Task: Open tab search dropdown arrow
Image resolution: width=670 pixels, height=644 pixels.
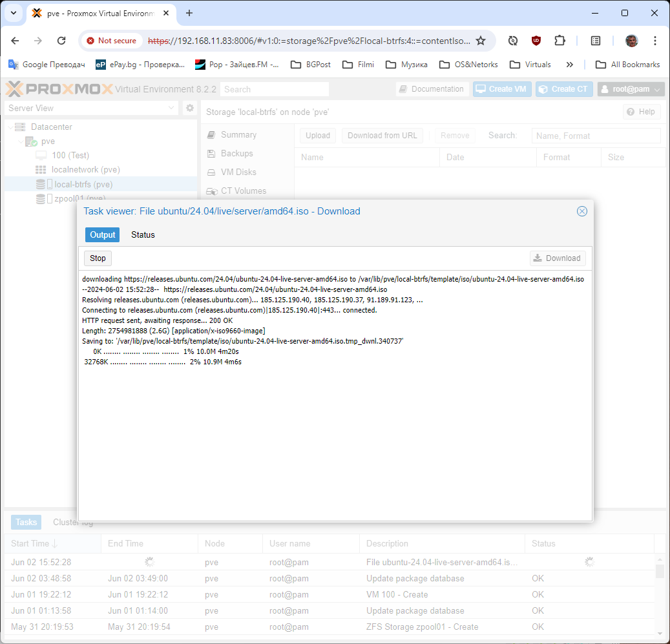Action: [x=14, y=13]
